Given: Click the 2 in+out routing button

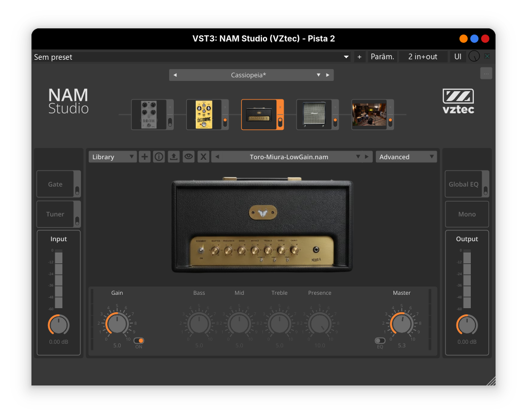Looking at the screenshot, I should [423, 57].
